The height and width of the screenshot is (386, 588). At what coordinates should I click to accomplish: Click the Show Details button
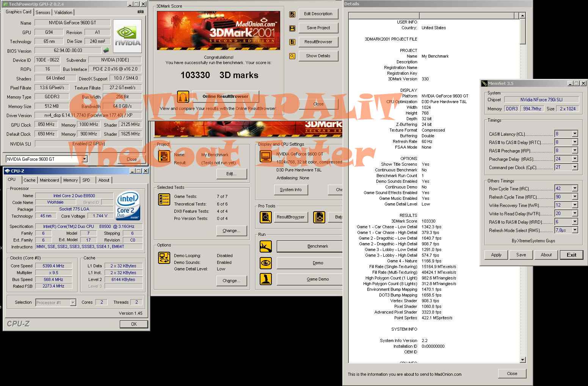(x=318, y=56)
